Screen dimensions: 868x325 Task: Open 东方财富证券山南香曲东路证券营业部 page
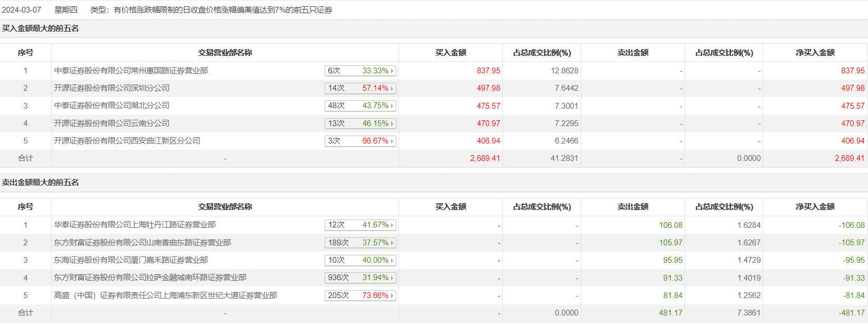(142, 243)
